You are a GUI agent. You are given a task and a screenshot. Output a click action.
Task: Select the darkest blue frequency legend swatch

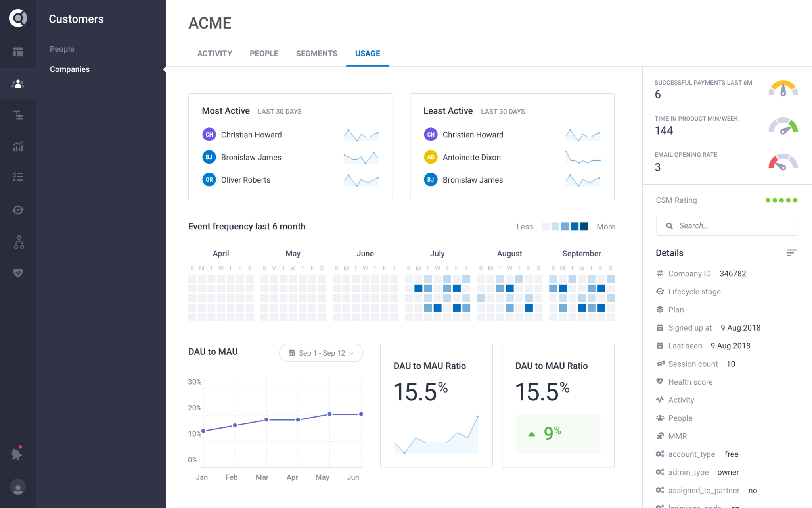click(x=584, y=226)
